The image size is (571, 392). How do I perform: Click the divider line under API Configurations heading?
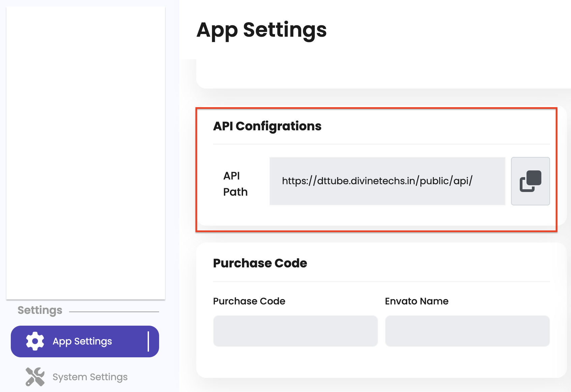click(x=381, y=144)
